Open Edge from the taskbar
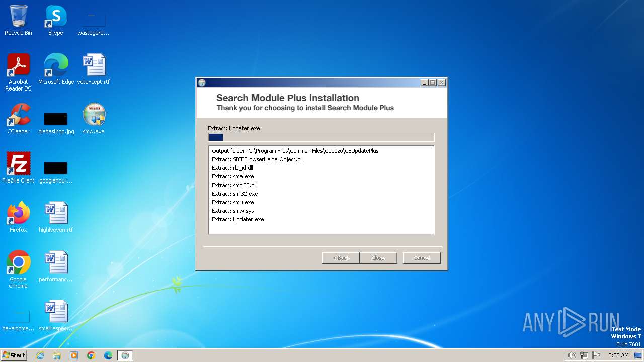644x362 pixels. [108, 355]
